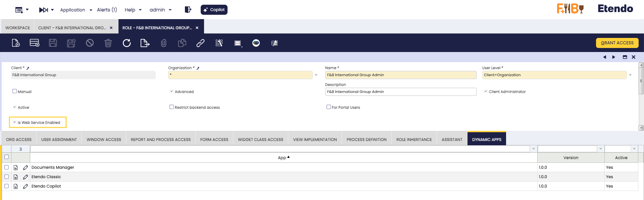
Task: Toggle Restrict backend access checkbox
Action: tap(171, 107)
